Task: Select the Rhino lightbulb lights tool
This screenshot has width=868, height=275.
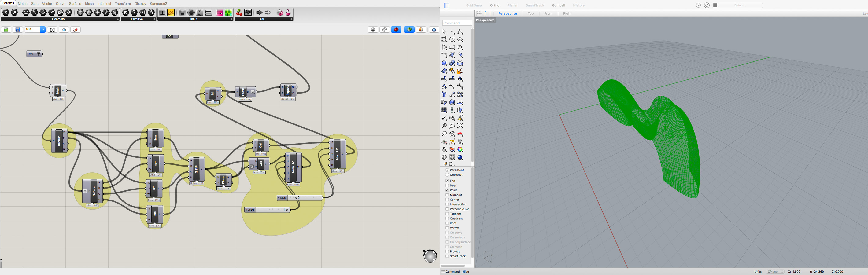Action: click(x=460, y=141)
